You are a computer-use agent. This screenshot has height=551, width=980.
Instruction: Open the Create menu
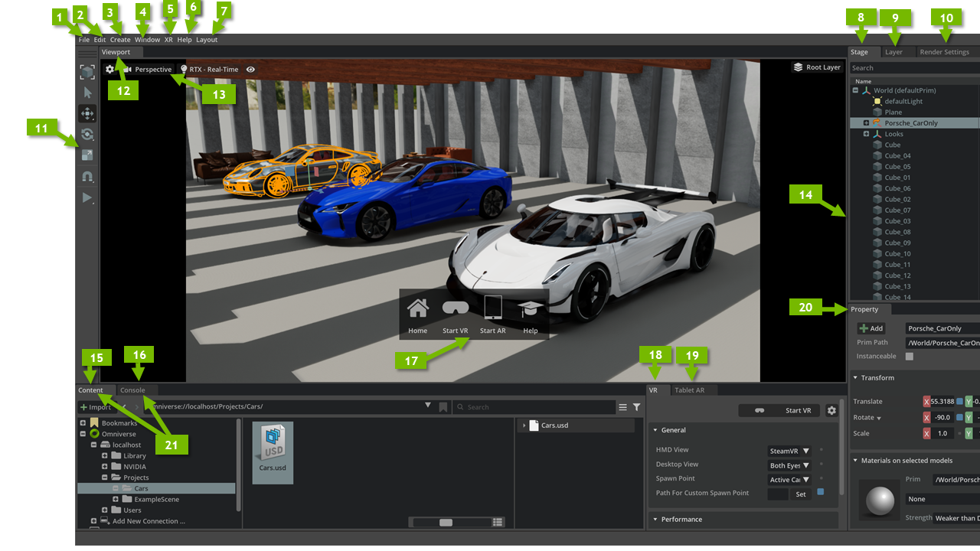(x=120, y=40)
